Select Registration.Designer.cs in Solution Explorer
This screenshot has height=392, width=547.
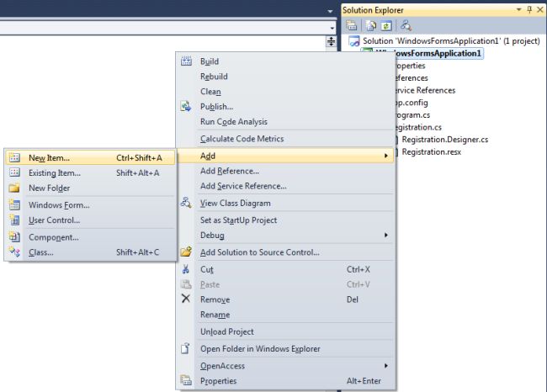tap(445, 140)
